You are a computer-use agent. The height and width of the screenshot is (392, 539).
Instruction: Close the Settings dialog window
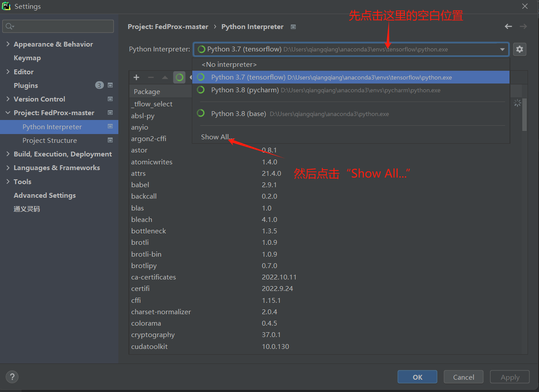(525, 6)
